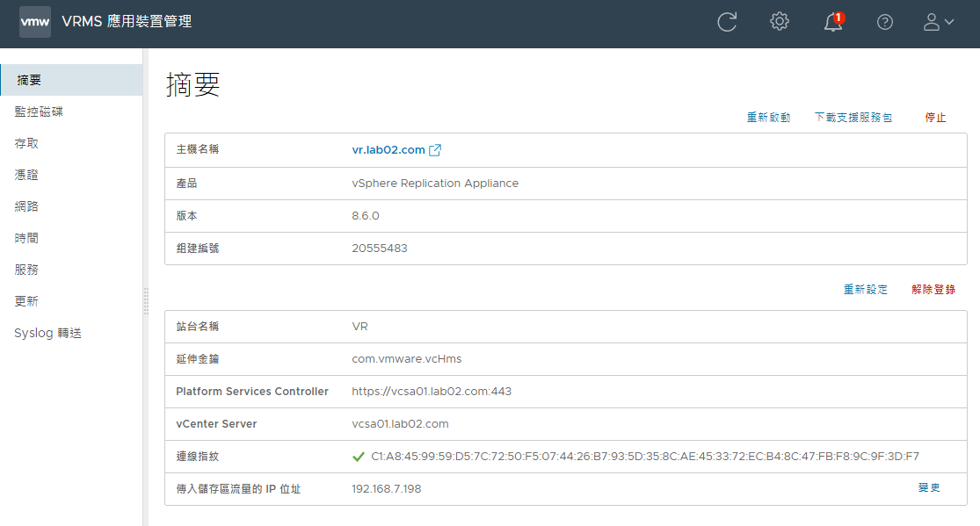Click 下載支援服務包 link

pos(853,118)
